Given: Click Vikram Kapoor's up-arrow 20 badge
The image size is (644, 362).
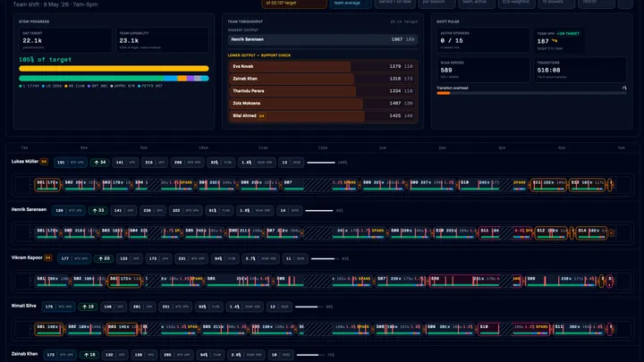Looking at the screenshot, I should pos(104,258).
